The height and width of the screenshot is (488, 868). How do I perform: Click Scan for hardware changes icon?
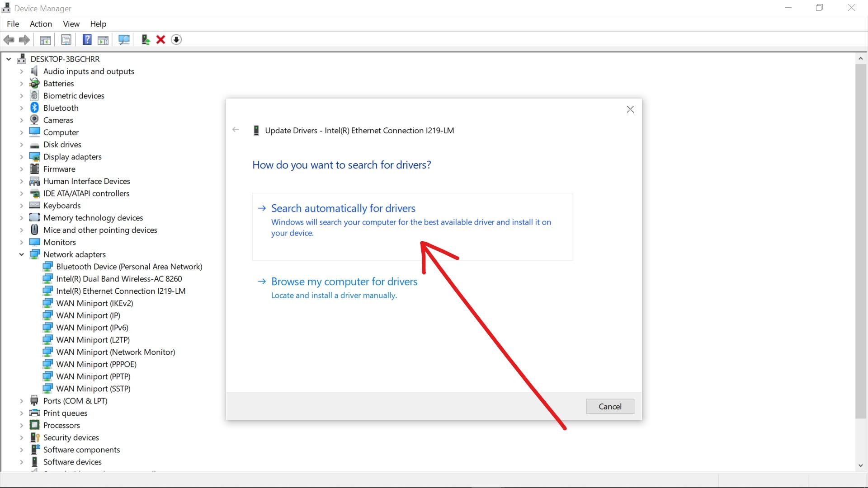point(124,40)
